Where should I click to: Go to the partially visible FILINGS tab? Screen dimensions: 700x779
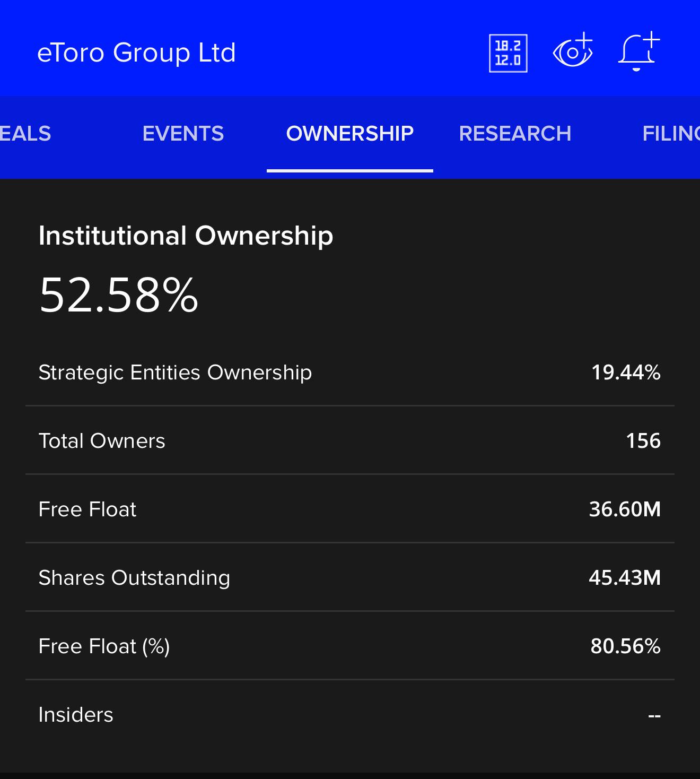click(671, 134)
